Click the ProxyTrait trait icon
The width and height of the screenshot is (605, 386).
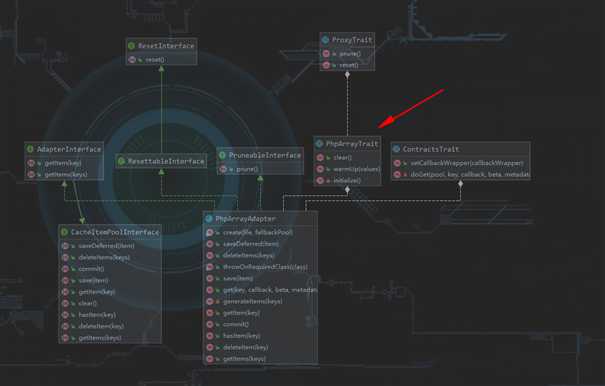click(x=325, y=40)
